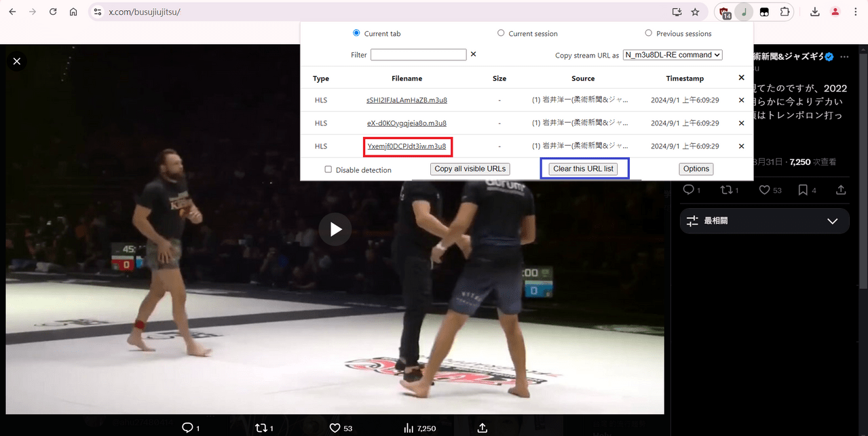Screen dimensions: 868x436
Task: Open the N_m3u8DL-RE command dropdown
Action: tap(673, 55)
